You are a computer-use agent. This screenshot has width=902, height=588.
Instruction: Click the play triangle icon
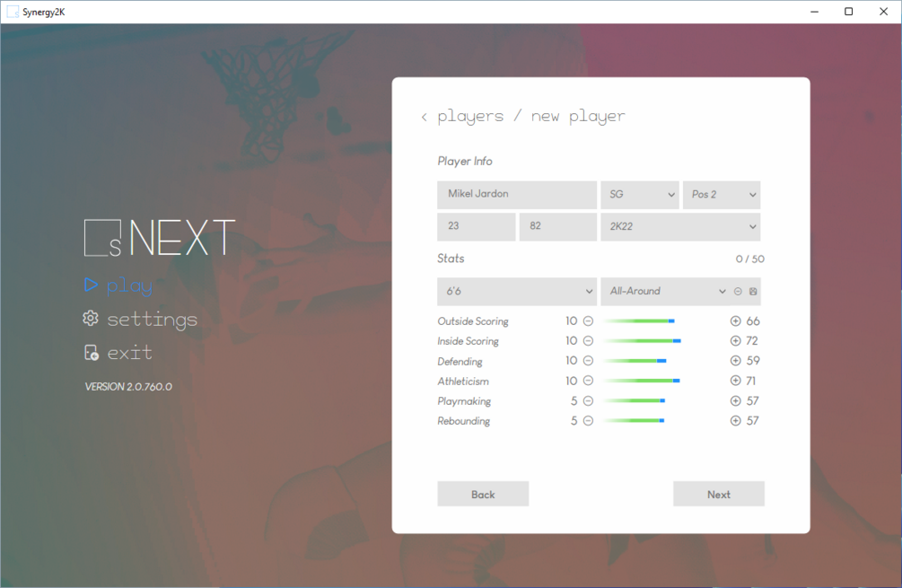(x=91, y=285)
